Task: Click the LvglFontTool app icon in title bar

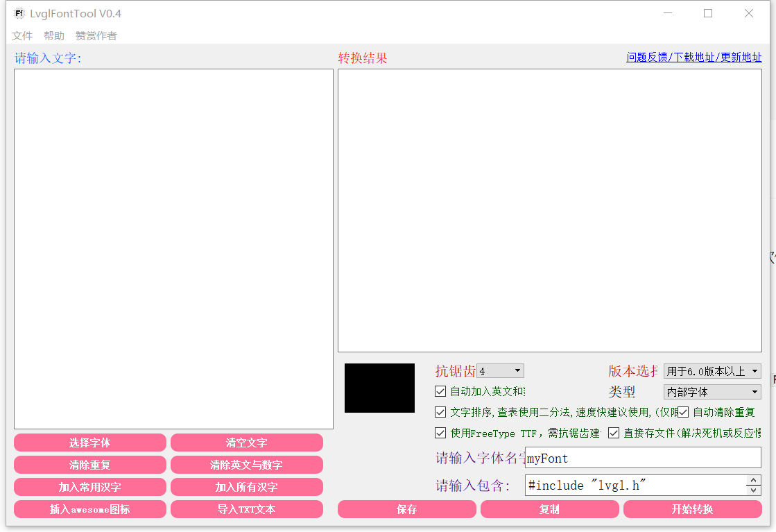Action: pos(19,12)
